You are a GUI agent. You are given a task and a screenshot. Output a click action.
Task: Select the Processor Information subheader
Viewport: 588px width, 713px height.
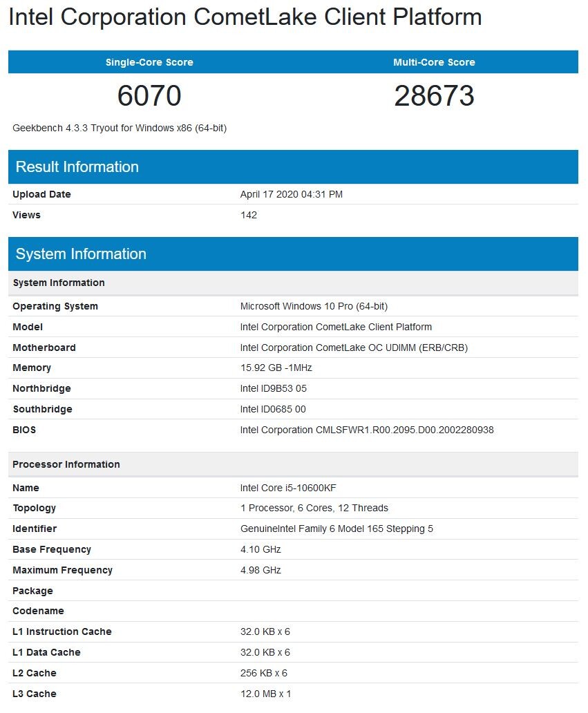(66, 464)
